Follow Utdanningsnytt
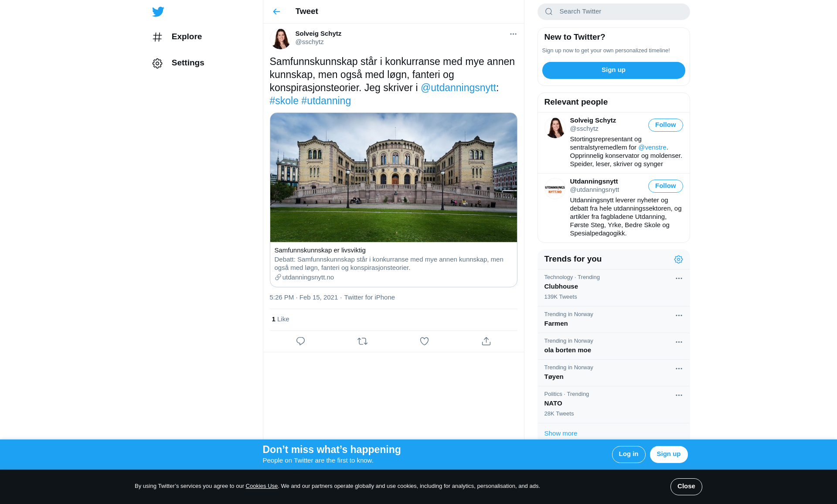The width and height of the screenshot is (837, 504). tap(665, 186)
